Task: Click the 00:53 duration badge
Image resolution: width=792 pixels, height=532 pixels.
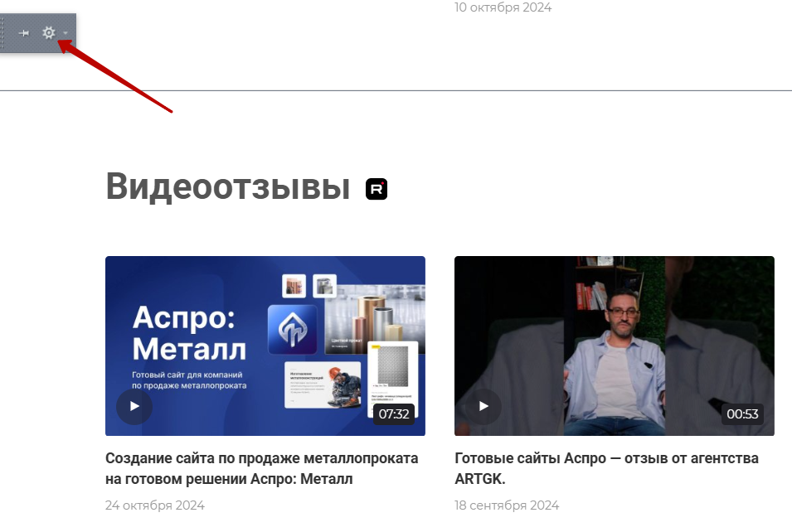Action: pyautogui.click(x=742, y=414)
